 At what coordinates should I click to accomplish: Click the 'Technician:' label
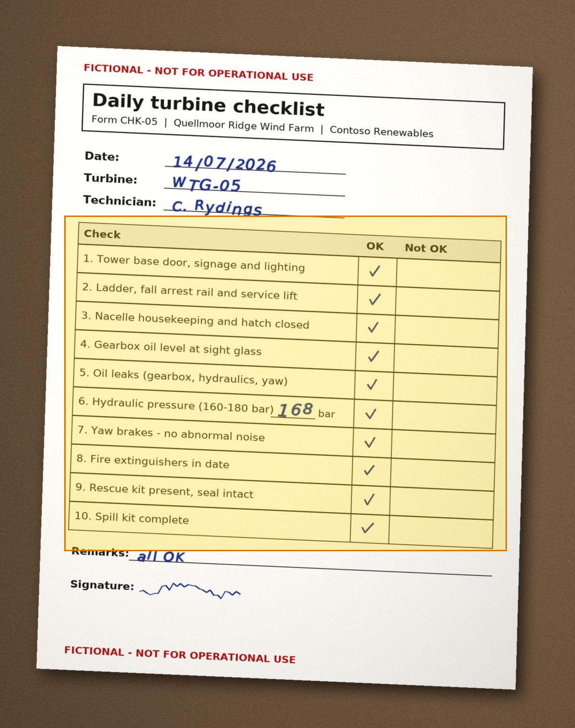click(x=120, y=201)
